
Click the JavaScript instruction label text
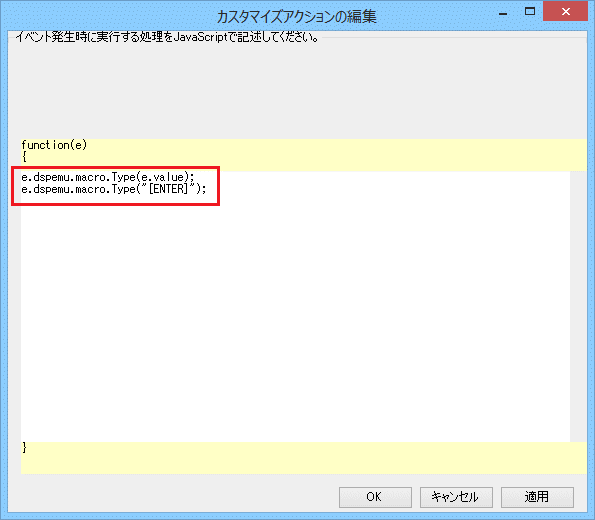tap(167, 37)
